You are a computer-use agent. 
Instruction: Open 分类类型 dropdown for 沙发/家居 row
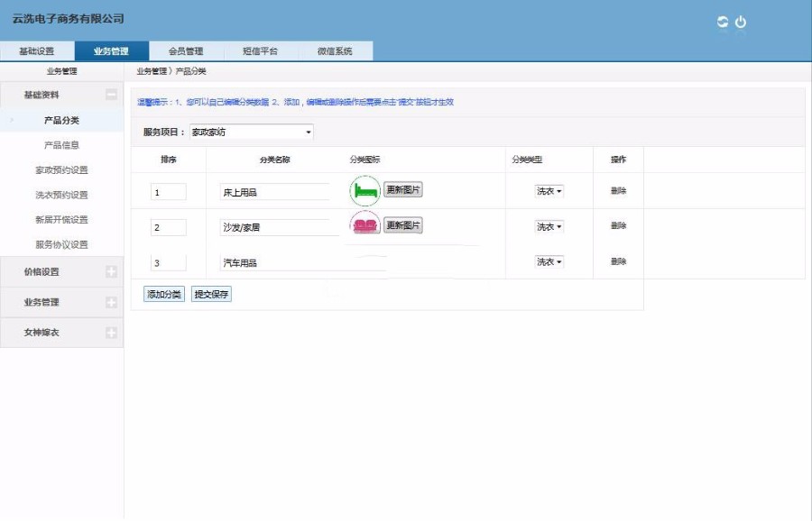point(549,226)
